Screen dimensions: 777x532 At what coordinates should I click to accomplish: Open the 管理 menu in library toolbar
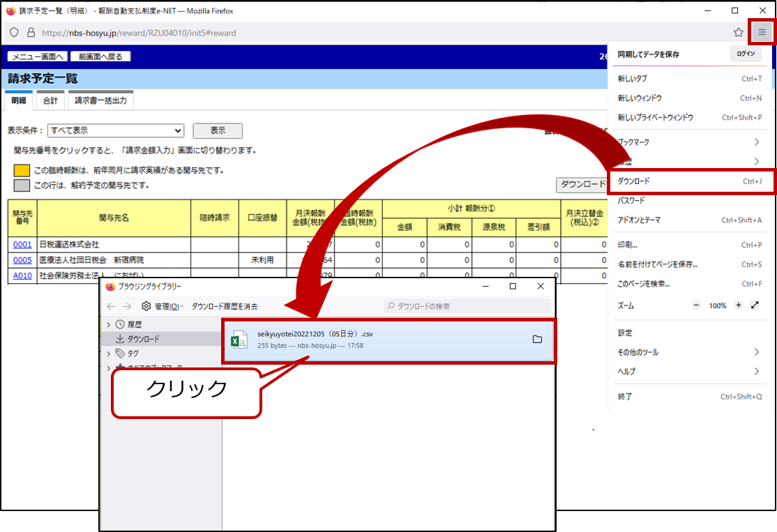(x=162, y=306)
